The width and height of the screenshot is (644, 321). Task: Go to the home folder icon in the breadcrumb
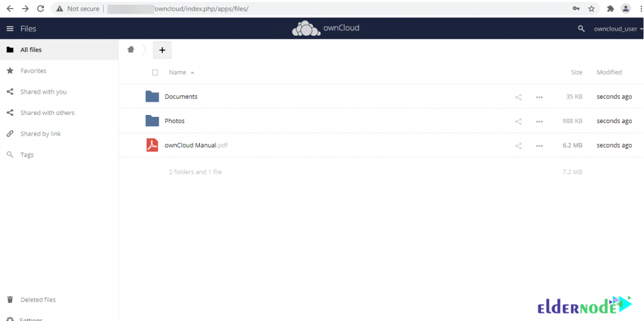point(131,50)
